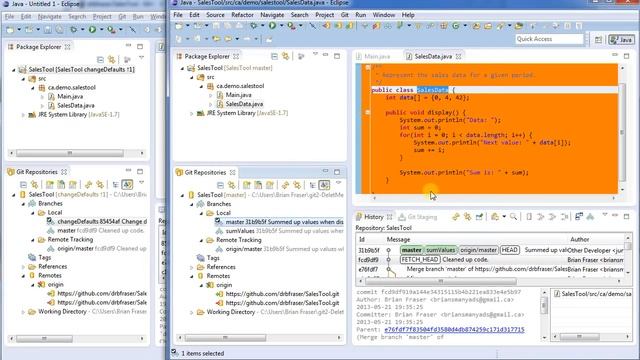Click left window's Package Explorer horizontal scrollbar

pos(69,153)
